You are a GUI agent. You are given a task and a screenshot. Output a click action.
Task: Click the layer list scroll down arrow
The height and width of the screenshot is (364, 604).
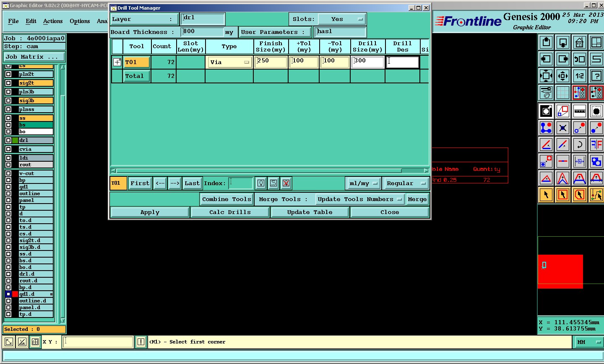(x=62, y=320)
